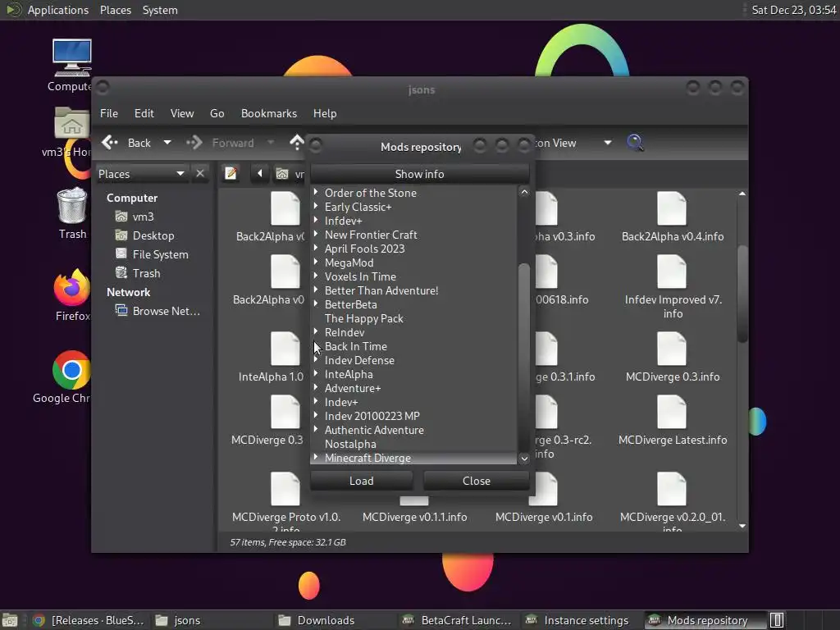Close the Places sidebar with the X
Screen dimensions: 840x630
click(x=200, y=174)
